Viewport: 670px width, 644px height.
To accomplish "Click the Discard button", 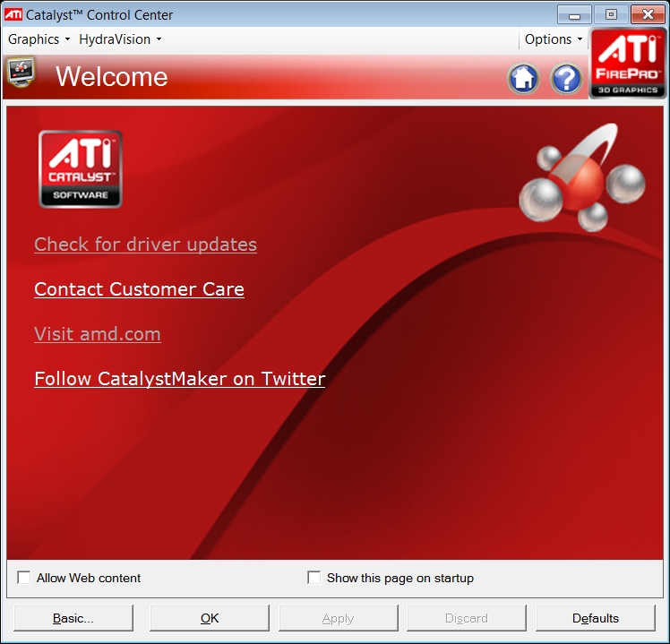I will (x=466, y=618).
